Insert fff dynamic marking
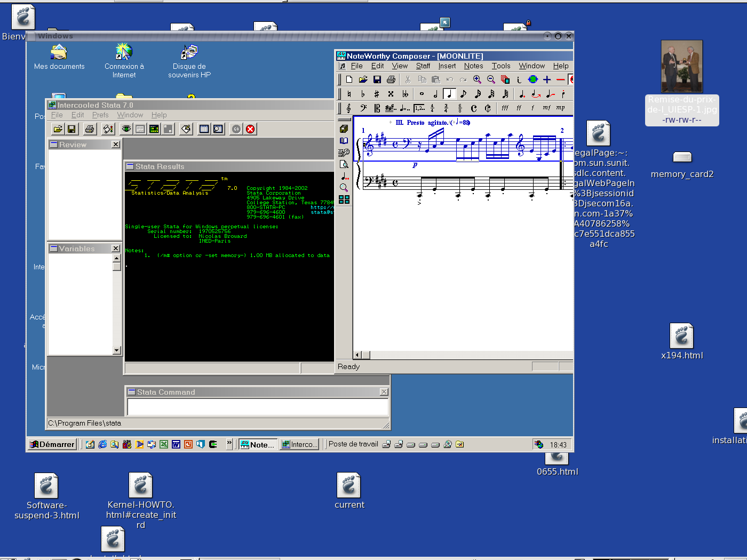This screenshot has width=747, height=560. point(505,108)
